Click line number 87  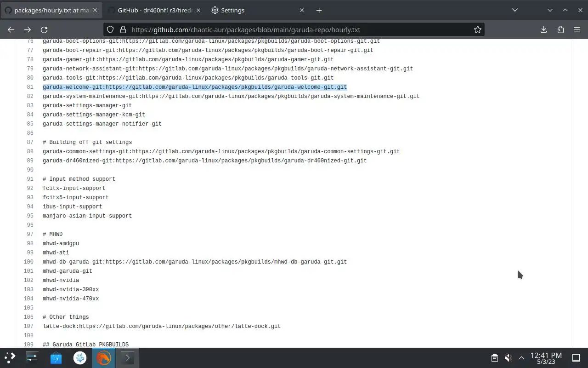pyautogui.click(x=30, y=142)
